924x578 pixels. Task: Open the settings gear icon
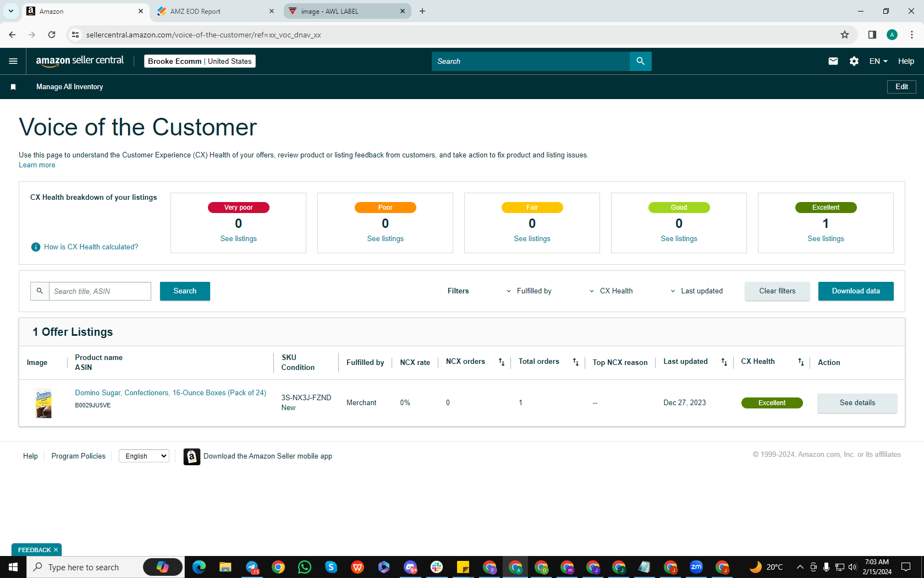[x=854, y=61]
